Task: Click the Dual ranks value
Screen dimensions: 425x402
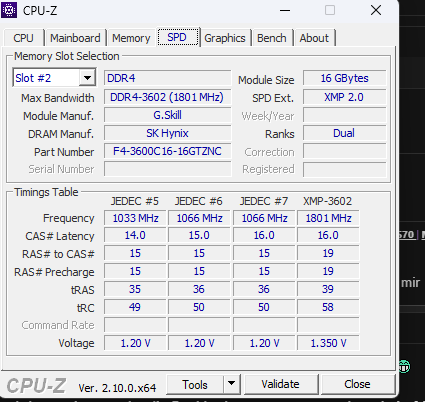Action: (344, 133)
